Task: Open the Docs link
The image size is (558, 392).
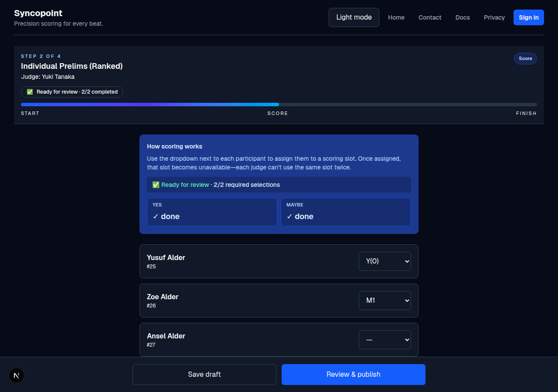Action: pos(463,17)
